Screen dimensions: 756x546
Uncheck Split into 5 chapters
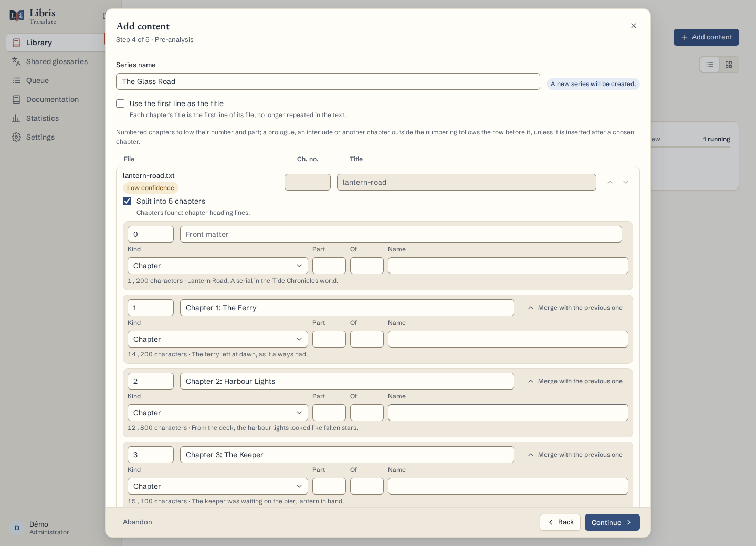tap(127, 201)
